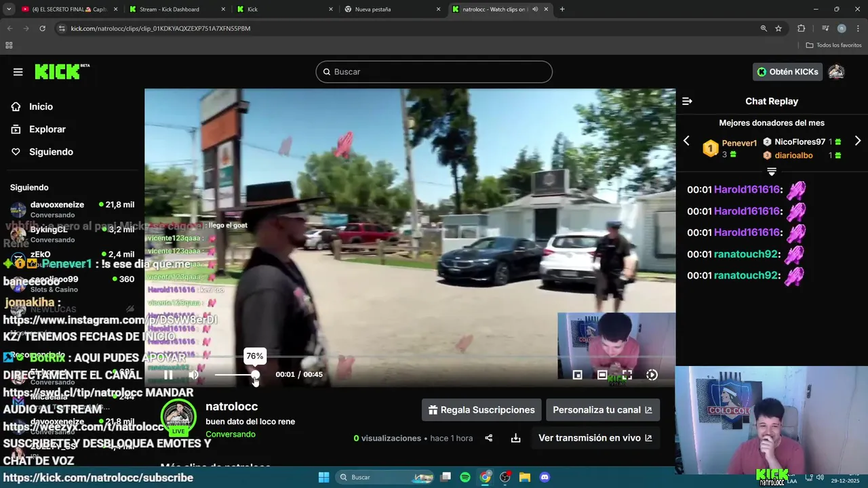Open the hamburger sidebar menu
This screenshot has height=488, width=868.
(18, 72)
